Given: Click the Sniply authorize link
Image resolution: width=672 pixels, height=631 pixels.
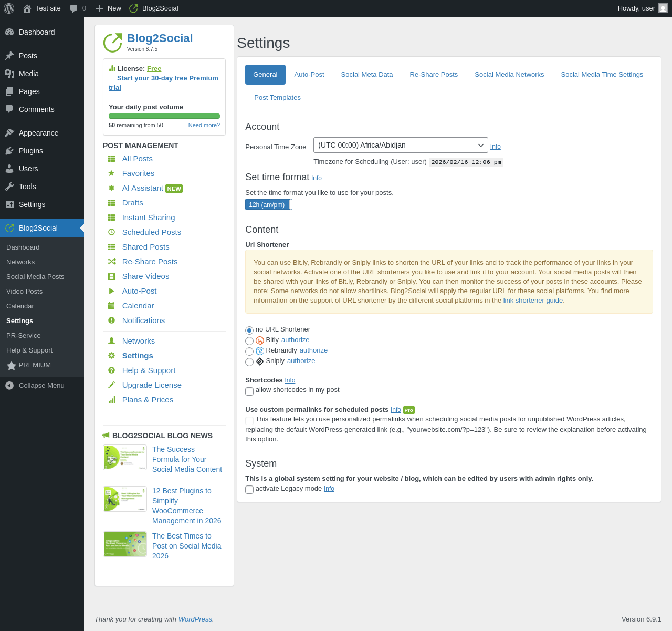Looking at the screenshot, I should click(301, 361).
